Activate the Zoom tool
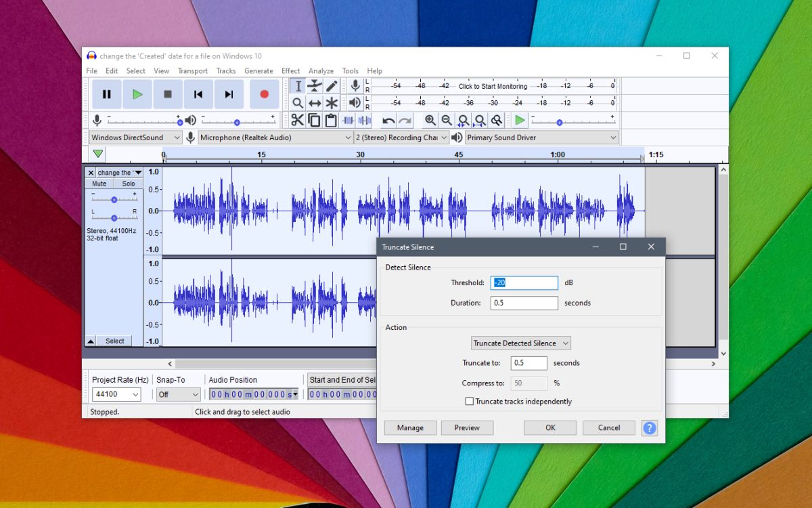Image resolution: width=812 pixels, height=508 pixels. coord(298,102)
